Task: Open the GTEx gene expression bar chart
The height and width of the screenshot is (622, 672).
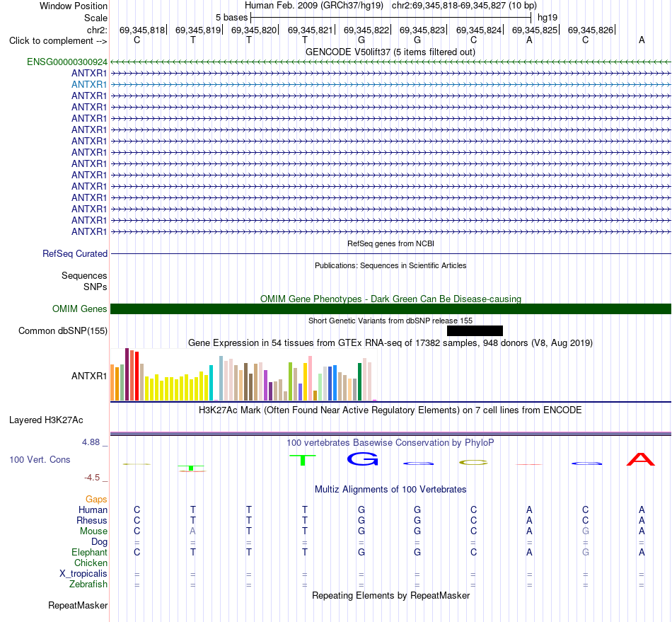Action: tap(243, 374)
